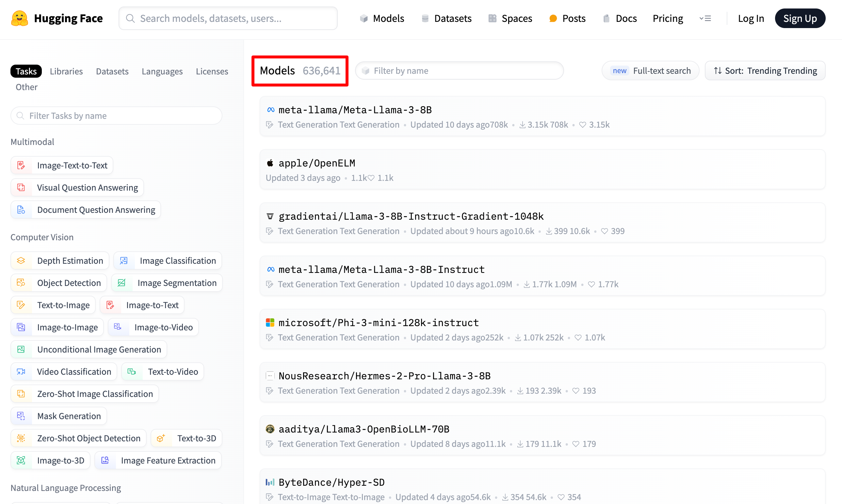Click the Apple logo beside OpenELM
842x504 pixels.
coord(270,163)
